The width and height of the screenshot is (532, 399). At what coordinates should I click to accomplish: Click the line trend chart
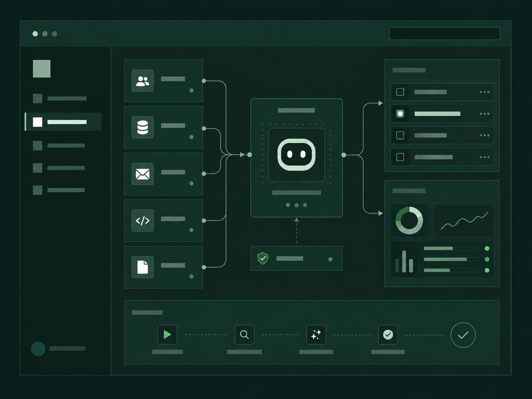[x=464, y=220]
